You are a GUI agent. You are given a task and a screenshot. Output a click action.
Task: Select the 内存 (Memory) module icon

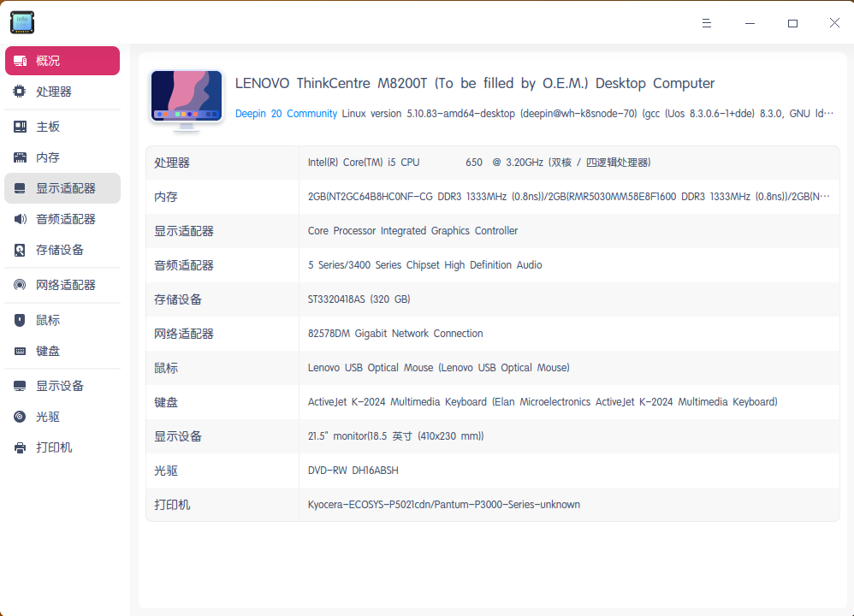(x=19, y=157)
